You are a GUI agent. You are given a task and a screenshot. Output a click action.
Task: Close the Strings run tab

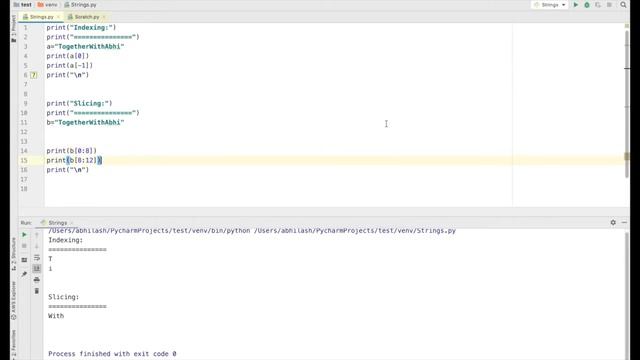tap(71, 223)
